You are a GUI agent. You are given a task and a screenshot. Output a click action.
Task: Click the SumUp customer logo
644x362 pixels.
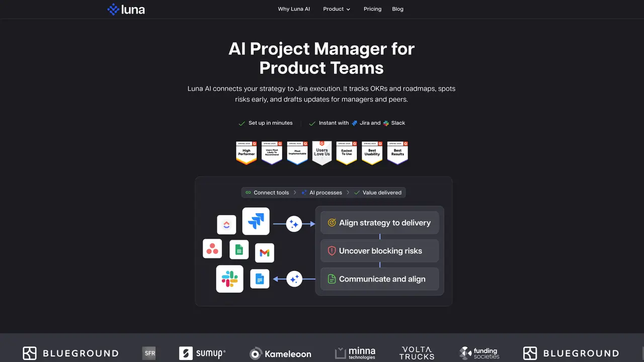[x=202, y=353]
